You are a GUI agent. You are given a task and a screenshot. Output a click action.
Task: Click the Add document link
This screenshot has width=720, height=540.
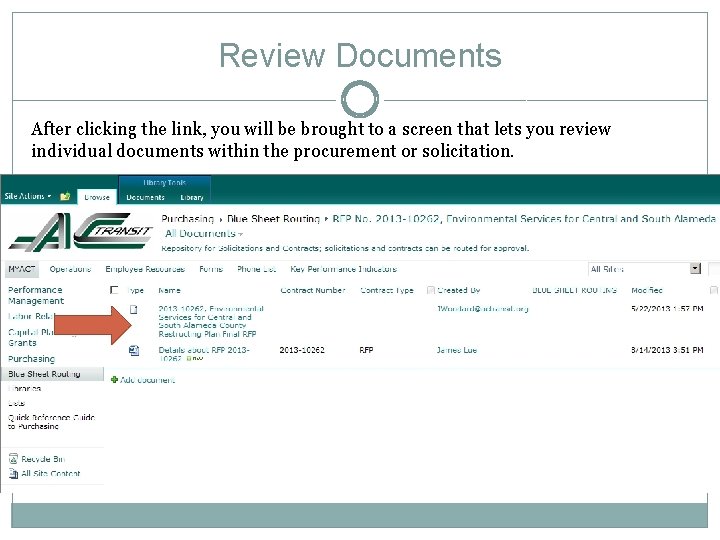point(147,380)
